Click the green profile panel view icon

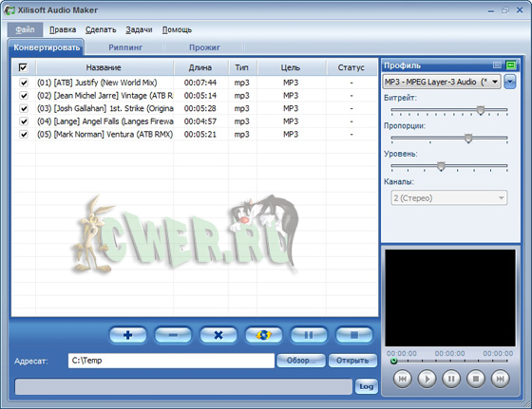click(511, 65)
